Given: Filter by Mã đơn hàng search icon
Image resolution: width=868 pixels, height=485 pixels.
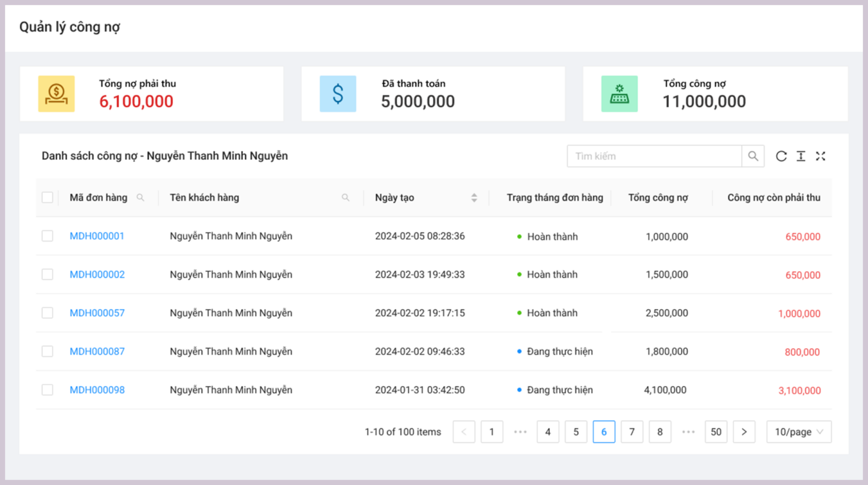Looking at the screenshot, I should click(x=140, y=198).
